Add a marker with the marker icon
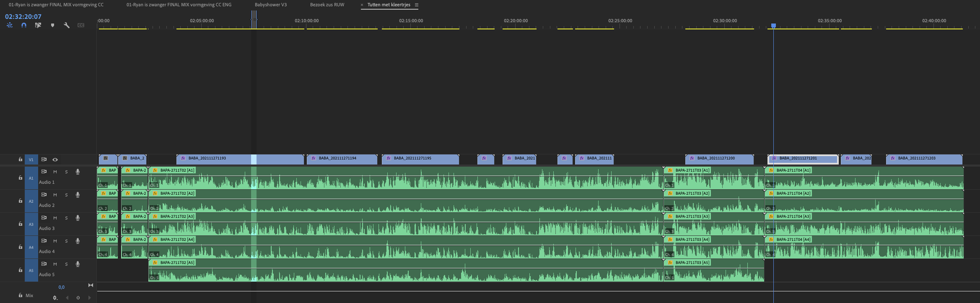Viewport: 980px width, 303px height. (x=52, y=25)
